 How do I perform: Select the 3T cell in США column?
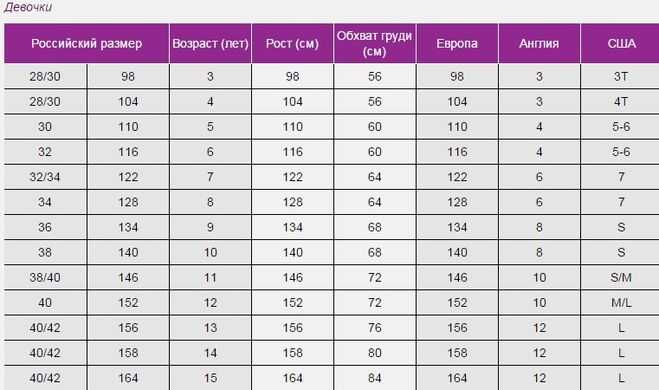pos(620,76)
